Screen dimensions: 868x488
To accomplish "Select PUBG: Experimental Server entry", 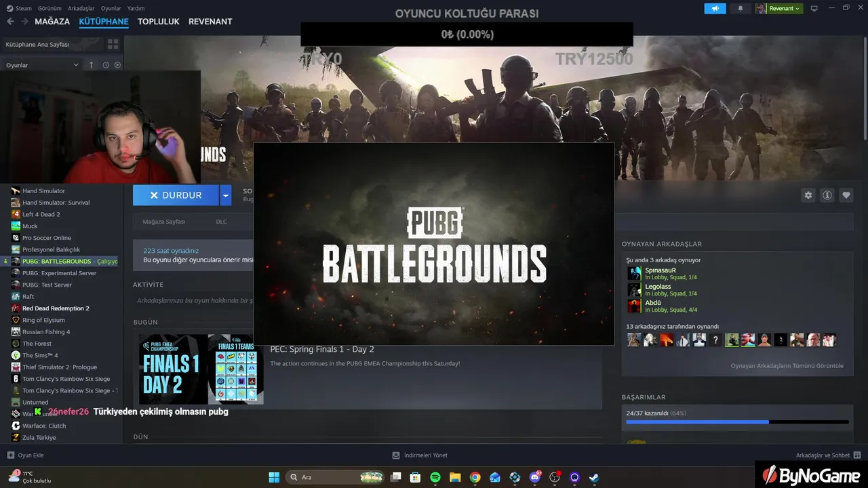I will click(59, 273).
